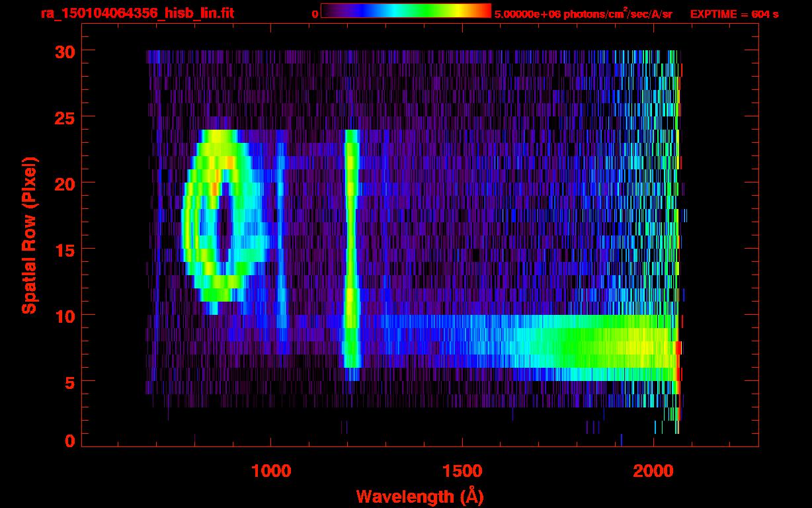Click the 5.00000e+06 photons units label

pos(583,13)
